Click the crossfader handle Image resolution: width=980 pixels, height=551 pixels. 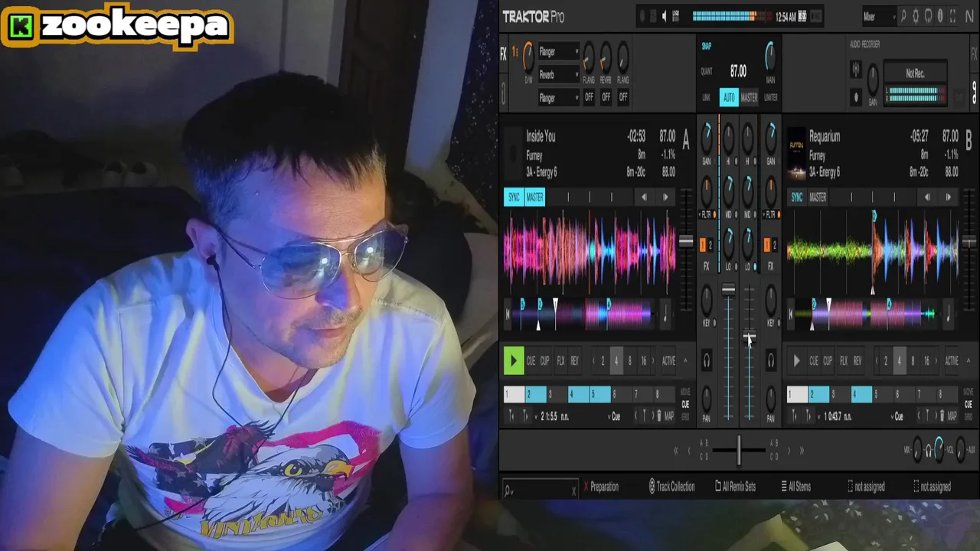click(x=738, y=450)
